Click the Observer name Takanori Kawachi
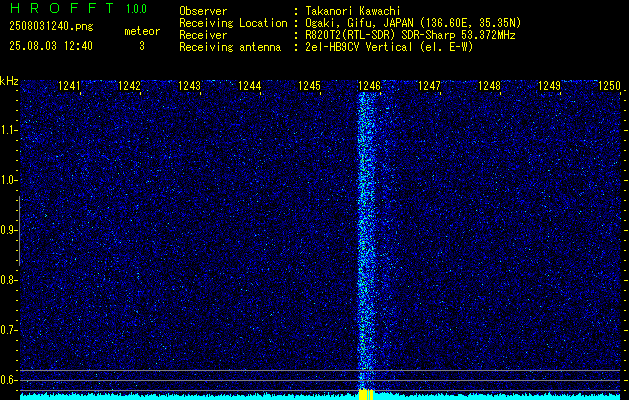Viewport: 629px width, 400px height. (x=353, y=11)
